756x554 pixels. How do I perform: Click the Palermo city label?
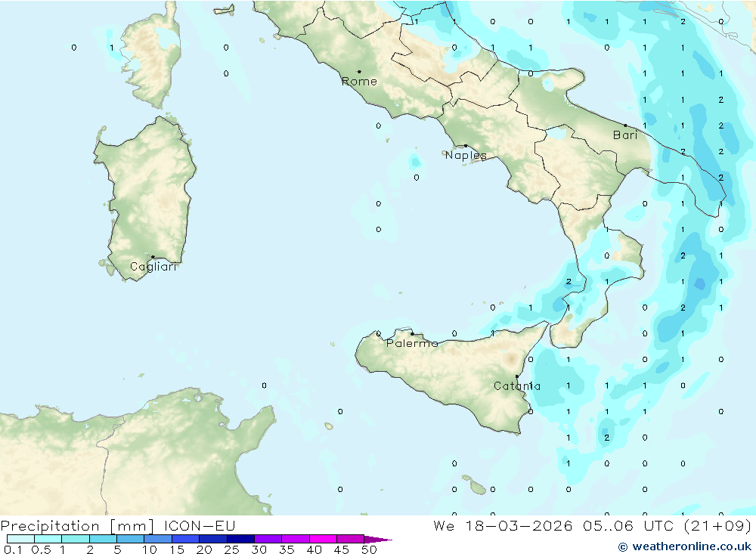click(x=412, y=343)
